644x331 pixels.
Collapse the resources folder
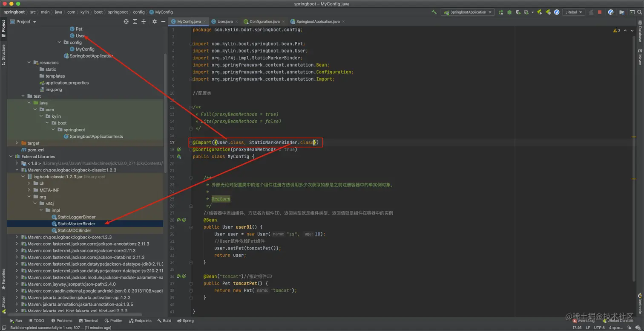[x=29, y=62]
